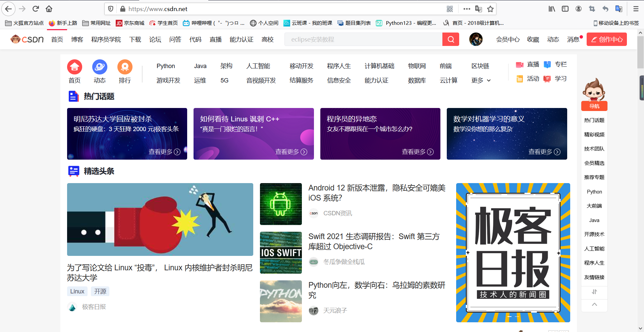Open page actions three-dot menu
Viewport: 644px width, 332px height.
(467, 9)
